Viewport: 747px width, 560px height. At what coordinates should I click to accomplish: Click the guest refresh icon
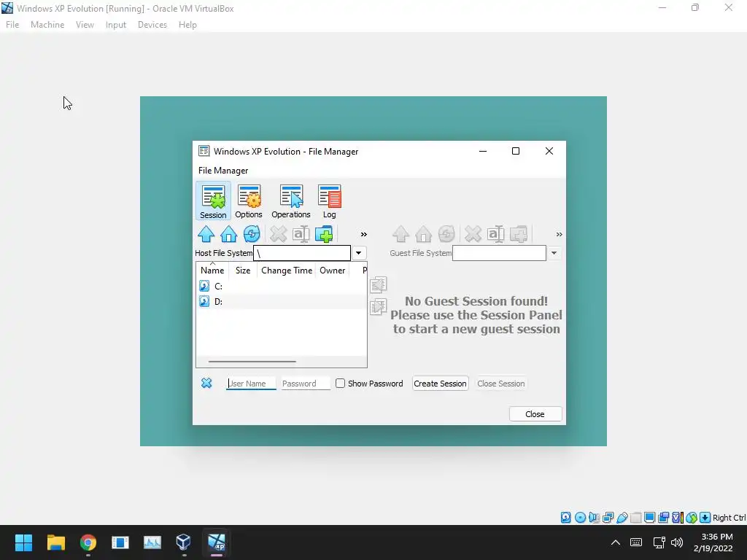tap(446, 234)
